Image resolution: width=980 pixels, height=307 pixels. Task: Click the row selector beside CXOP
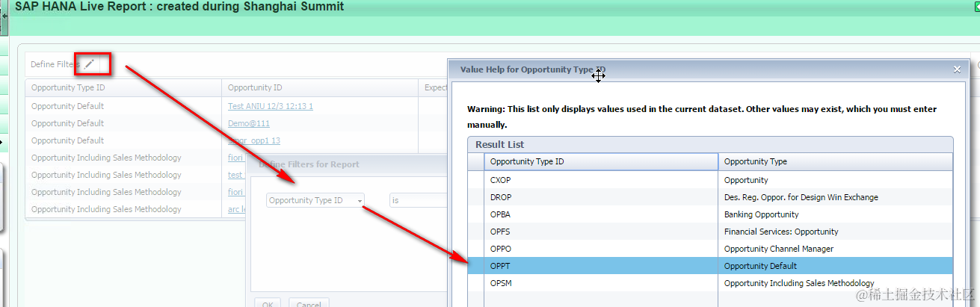point(476,180)
